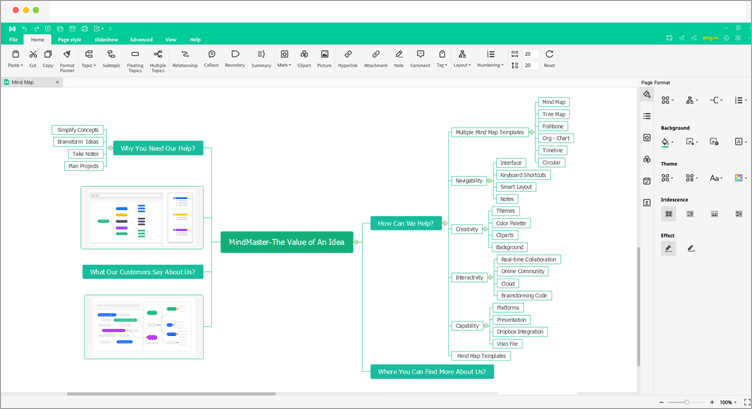Close the Mind Map document tab
Viewport: 752px width, 409px height.
point(57,82)
